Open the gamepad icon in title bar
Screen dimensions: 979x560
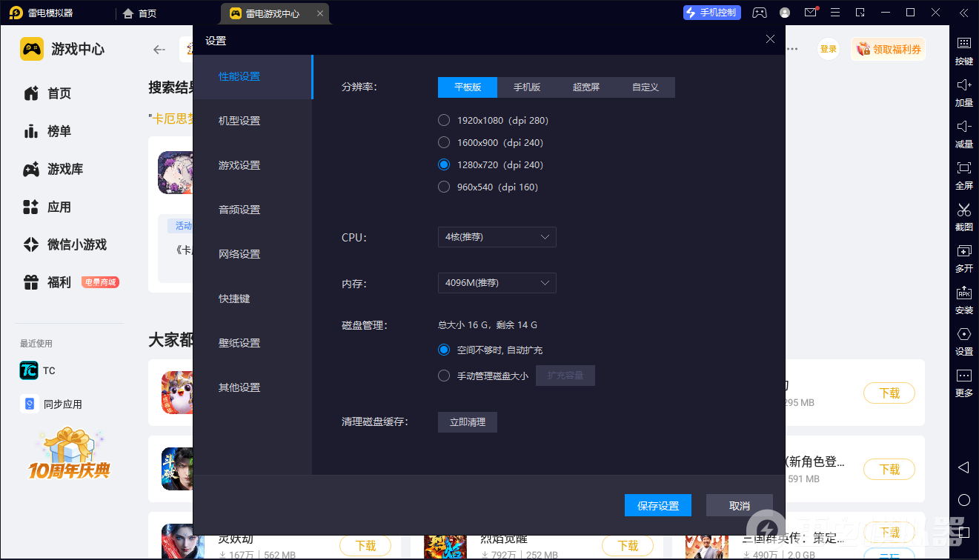760,13
